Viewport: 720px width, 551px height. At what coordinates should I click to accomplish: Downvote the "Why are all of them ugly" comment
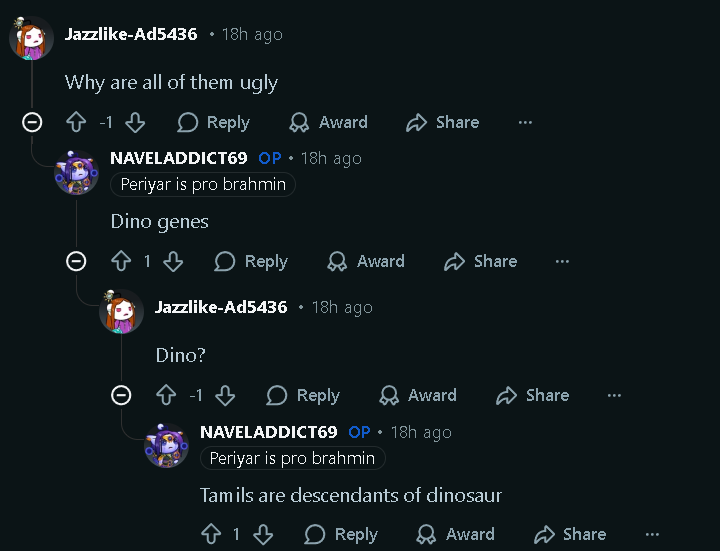(x=135, y=122)
